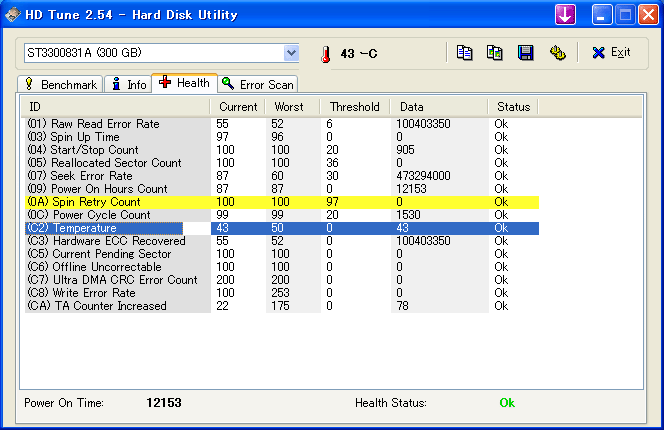The width and height of the screenshot is (664, 430).
Task: Click the copy screenshot to clipboard icon
Action: click(x=494, y=53)
